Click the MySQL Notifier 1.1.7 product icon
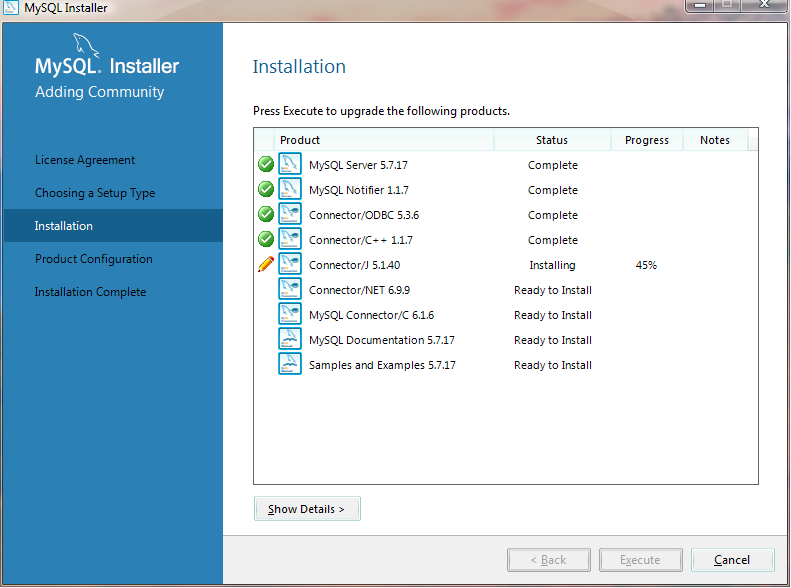Image resolution: width=791 pixels, height=588 pixels. pos(290,189)
